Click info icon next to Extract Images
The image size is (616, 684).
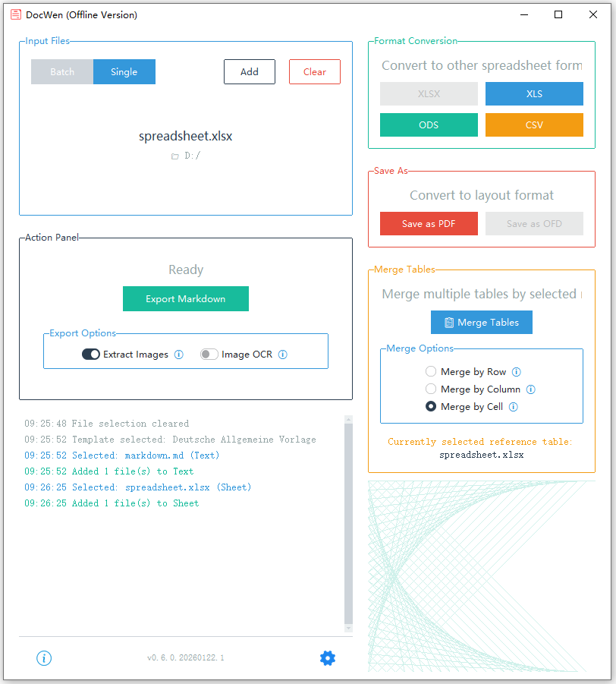point(179,355)
